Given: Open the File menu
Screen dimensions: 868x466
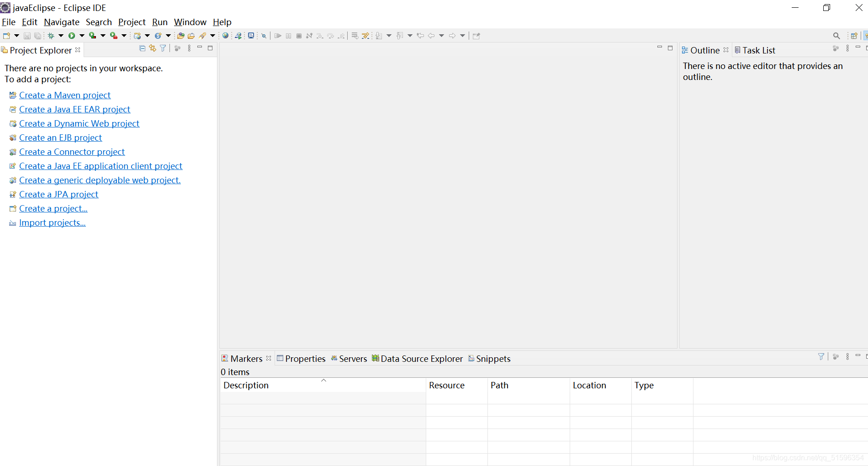Looking at the screenshot, I should point(9,22).
